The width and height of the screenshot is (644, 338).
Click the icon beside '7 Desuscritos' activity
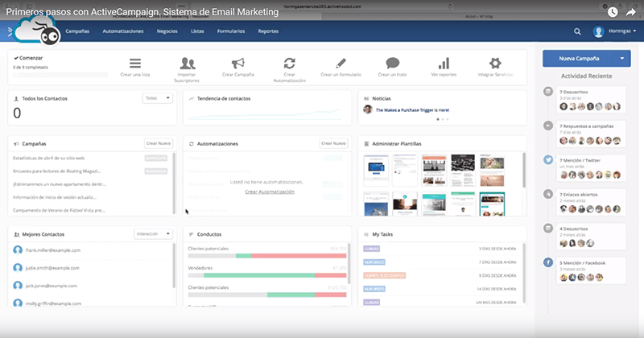pyautogui.click(x=548, y=91)
